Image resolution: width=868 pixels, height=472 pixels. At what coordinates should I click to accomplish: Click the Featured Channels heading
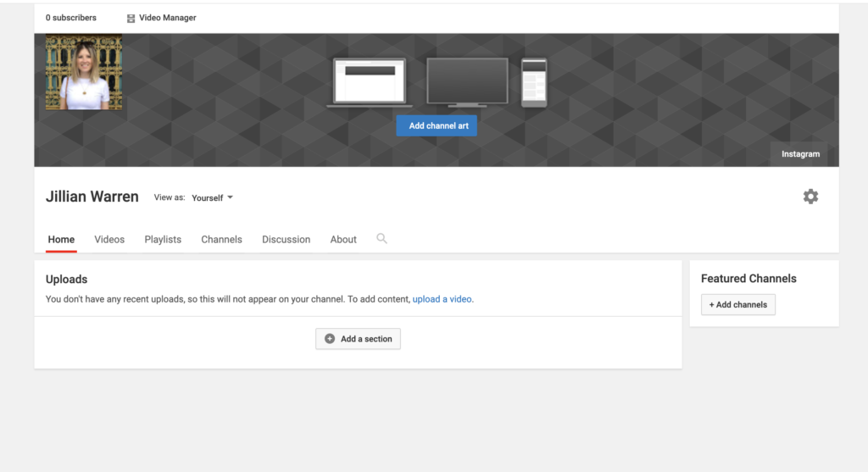click(x=748, y=278)
